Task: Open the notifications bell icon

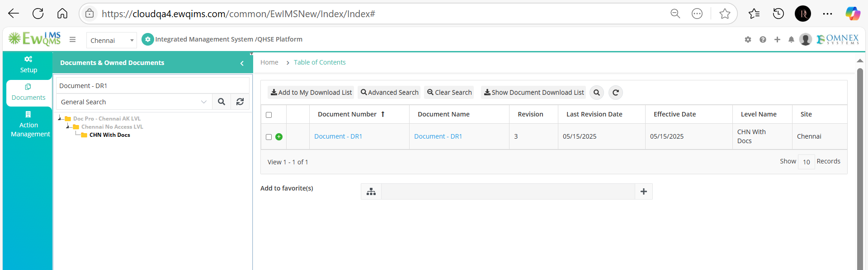Action: [791, 40]
